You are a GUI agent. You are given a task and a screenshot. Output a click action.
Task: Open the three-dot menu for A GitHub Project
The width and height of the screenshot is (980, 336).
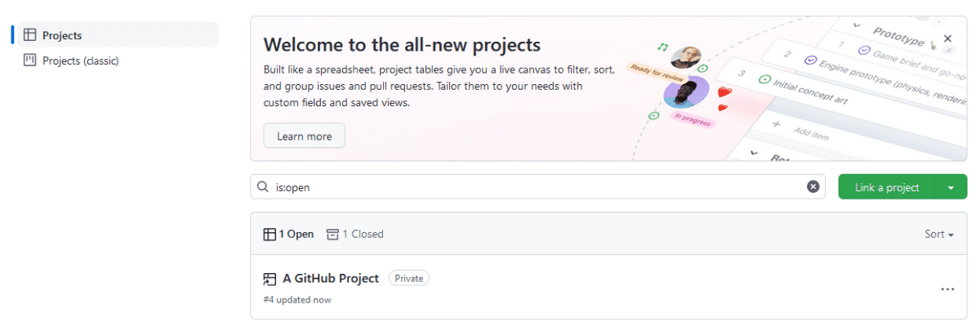(947, 289)
